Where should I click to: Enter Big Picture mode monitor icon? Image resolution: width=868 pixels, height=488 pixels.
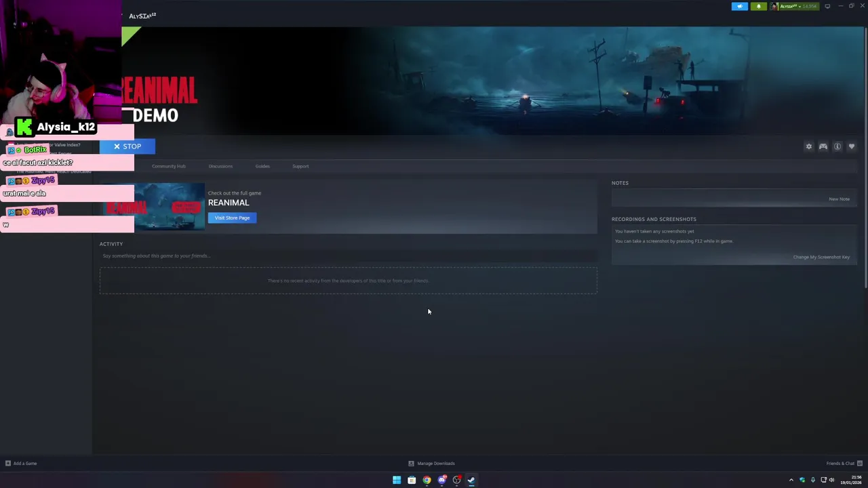coord(827,6)
